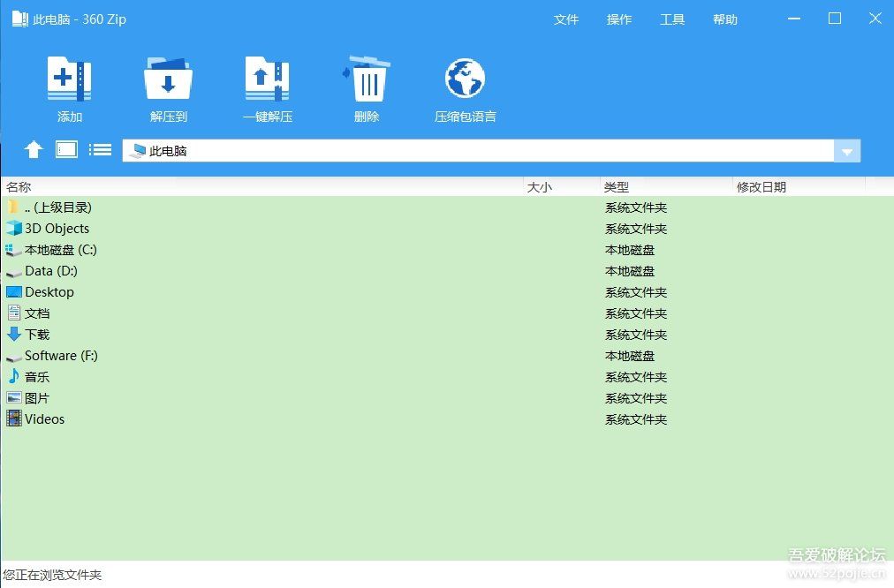Open the 工具 menu

coord(672,19)
